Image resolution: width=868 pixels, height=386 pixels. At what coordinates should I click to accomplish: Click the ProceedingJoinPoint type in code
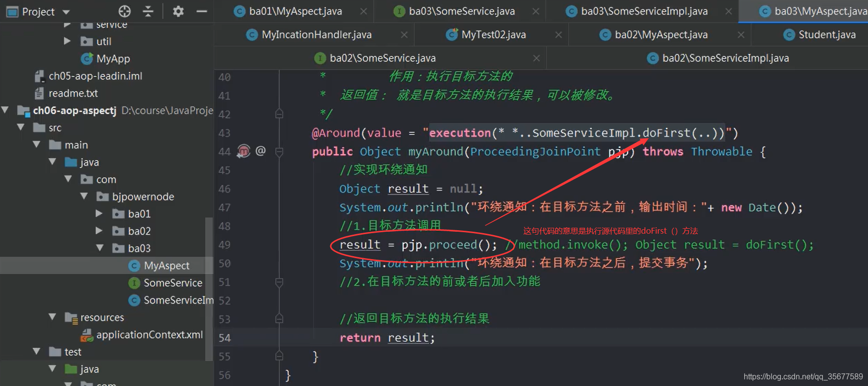[535, 151]
